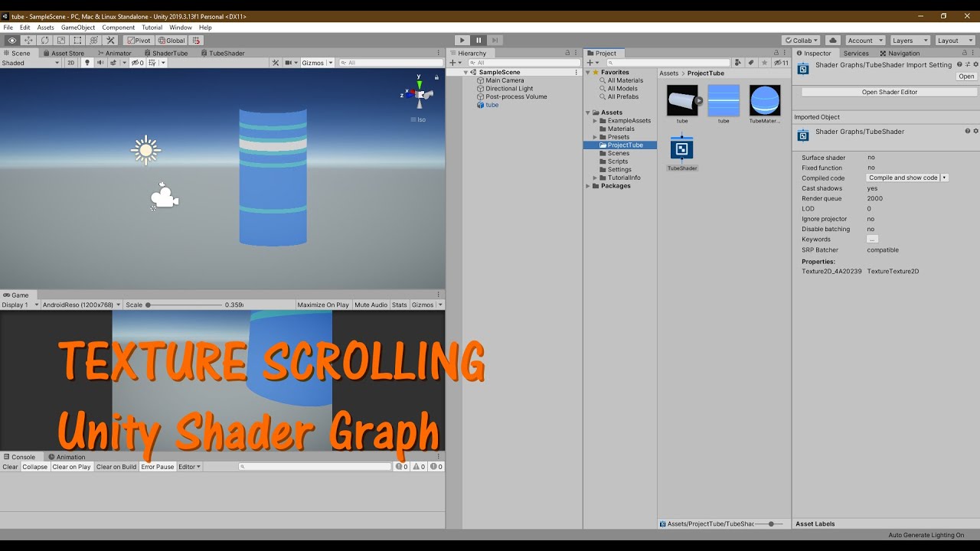Toggle scene lighting bulb icon
The height and width of the screenshot is (551, 980).
click(87, 63)
